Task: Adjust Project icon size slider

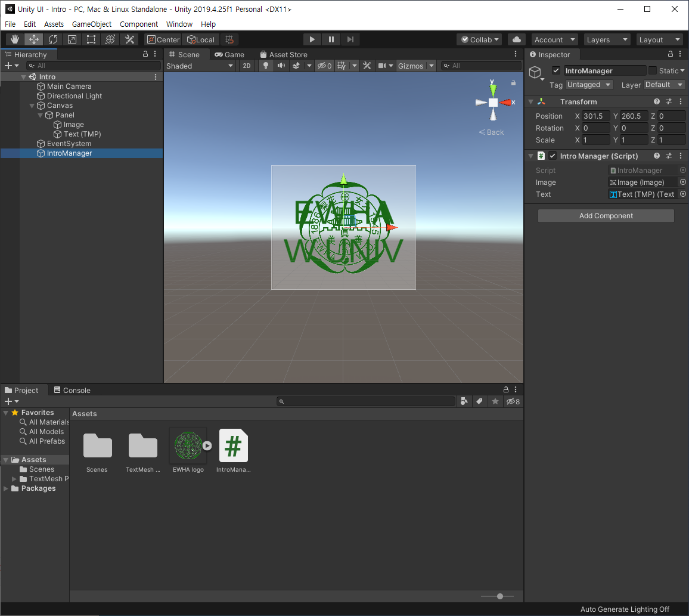Action: coord(499,596)
